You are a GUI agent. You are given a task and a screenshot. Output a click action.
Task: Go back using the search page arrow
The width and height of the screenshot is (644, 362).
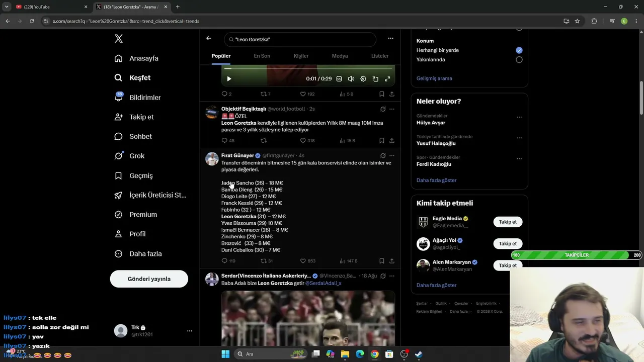(x=209, y=39)
